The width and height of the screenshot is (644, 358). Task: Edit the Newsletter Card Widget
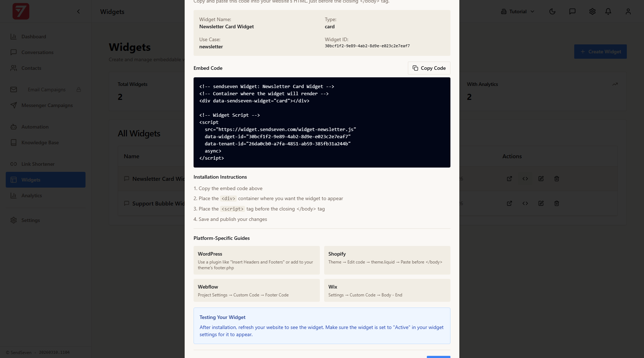tap(541, 179)
